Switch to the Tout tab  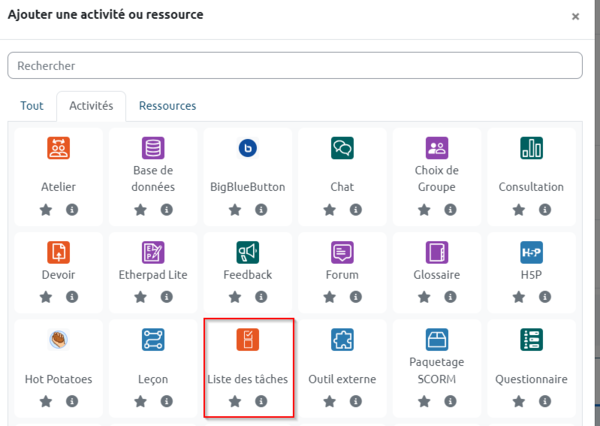coord(32,106)
